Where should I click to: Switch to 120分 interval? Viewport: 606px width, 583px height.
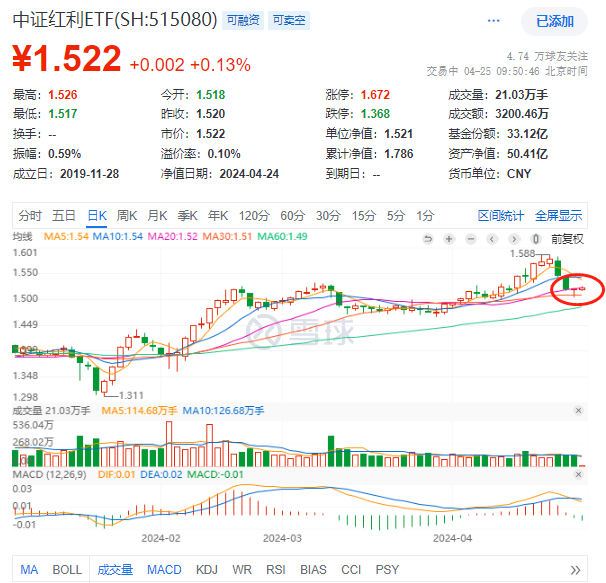(x=254, y=215)
